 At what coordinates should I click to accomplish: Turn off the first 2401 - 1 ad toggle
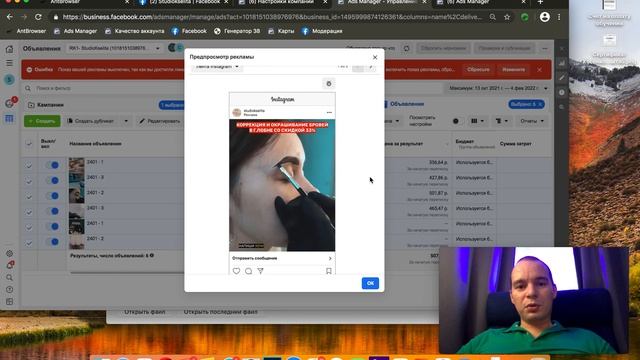tap(52, 165)
